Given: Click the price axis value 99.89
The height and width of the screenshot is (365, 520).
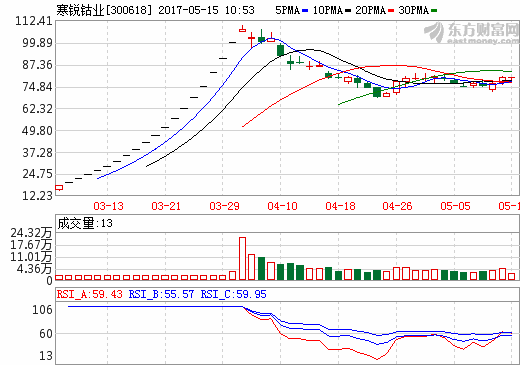Looking at the screenshot, I should [x=37, y=43].
